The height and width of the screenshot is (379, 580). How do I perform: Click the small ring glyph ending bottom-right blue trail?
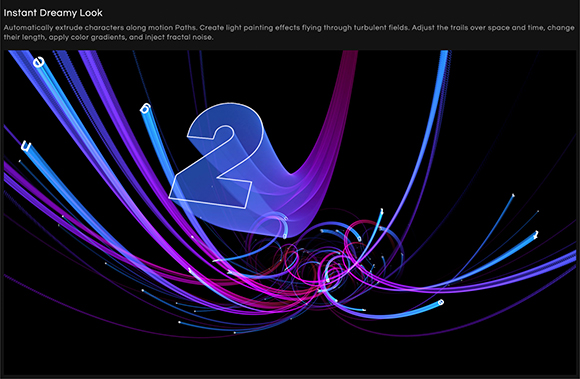[441, 302]
